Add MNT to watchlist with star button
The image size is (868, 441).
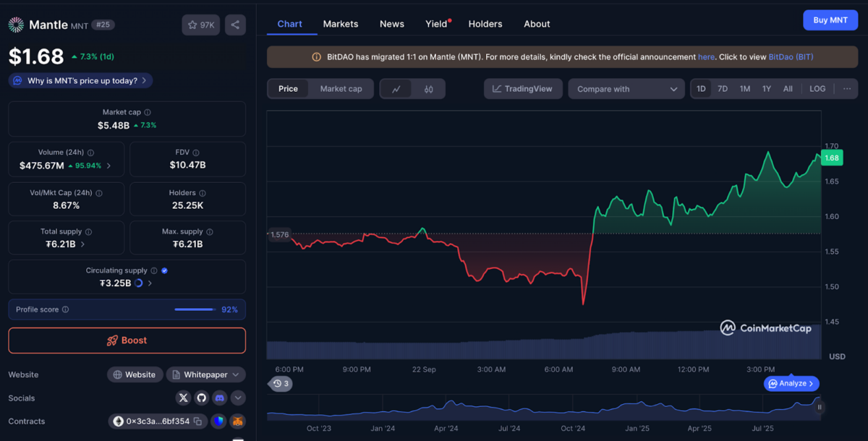201,25
